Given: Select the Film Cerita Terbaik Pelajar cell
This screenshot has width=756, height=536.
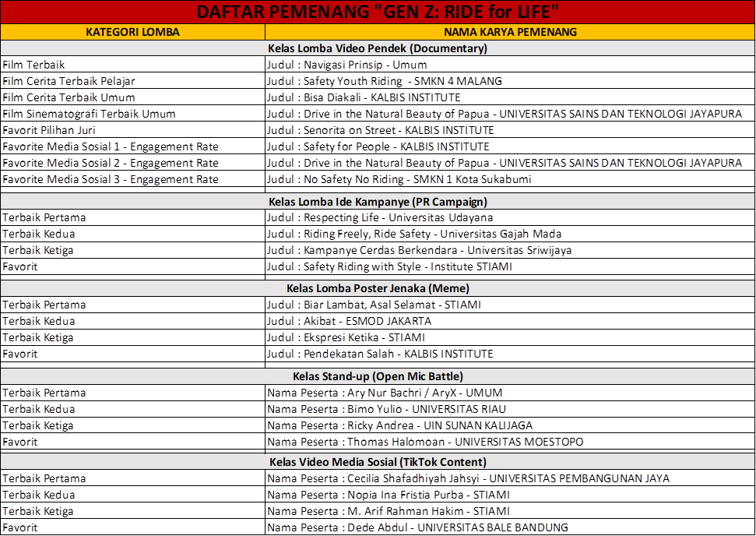Looking at the screenshot, I should (x=132, y=81).
